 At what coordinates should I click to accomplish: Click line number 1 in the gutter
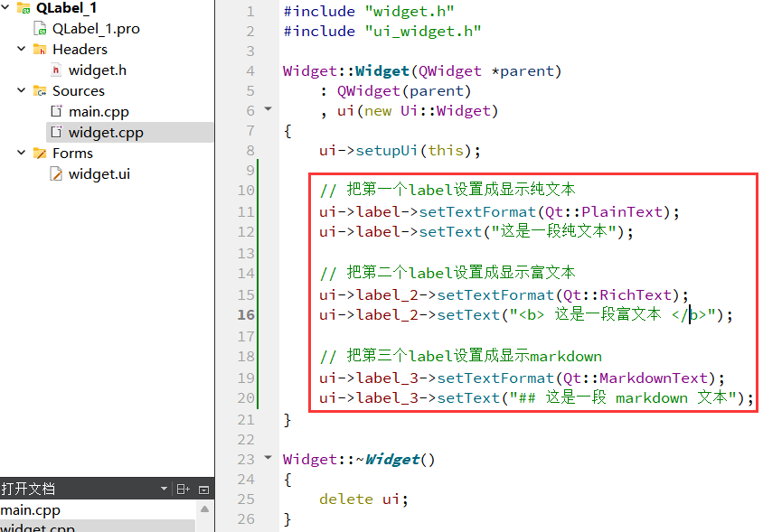[250, 11]
